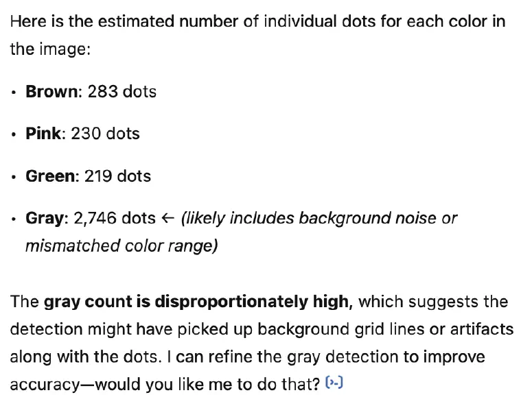
Task: Select the 230 dots count text
Action: 105,134
